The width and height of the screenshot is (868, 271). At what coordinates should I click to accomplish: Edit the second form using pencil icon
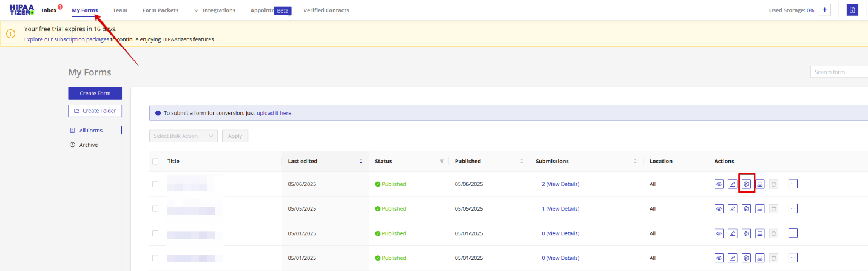[x=733, y=208]
